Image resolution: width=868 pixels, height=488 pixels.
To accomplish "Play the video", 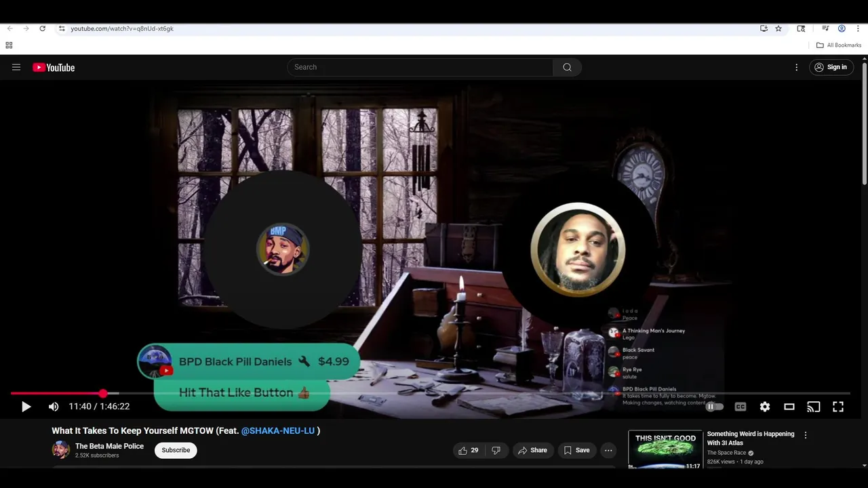I will tap(26, 407).
